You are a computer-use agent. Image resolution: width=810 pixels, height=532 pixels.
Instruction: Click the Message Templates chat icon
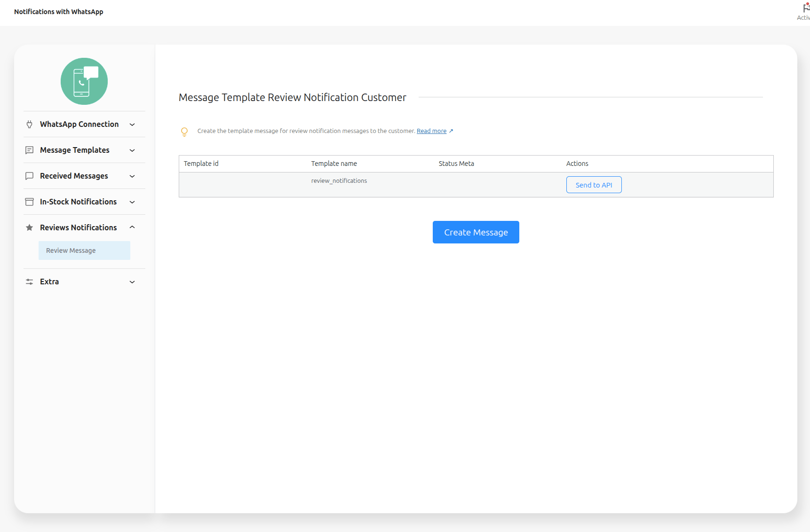[29, 150]
